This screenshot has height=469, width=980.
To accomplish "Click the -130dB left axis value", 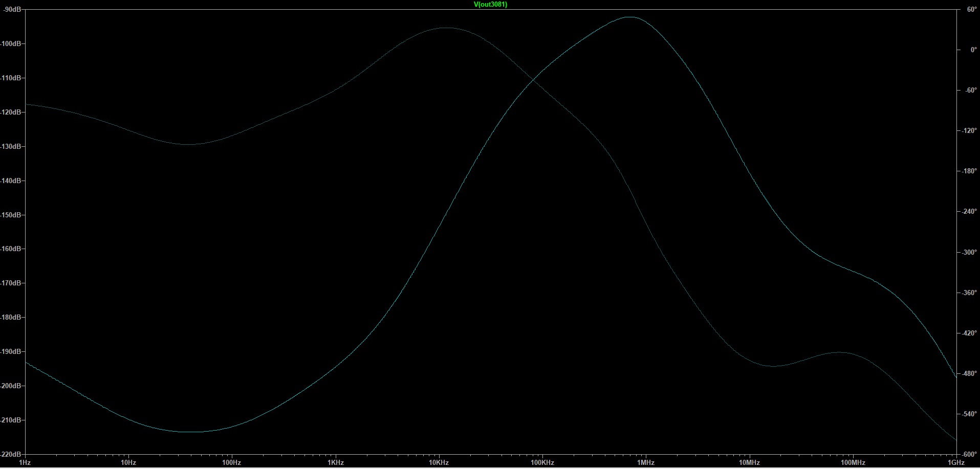I will 10,147.
